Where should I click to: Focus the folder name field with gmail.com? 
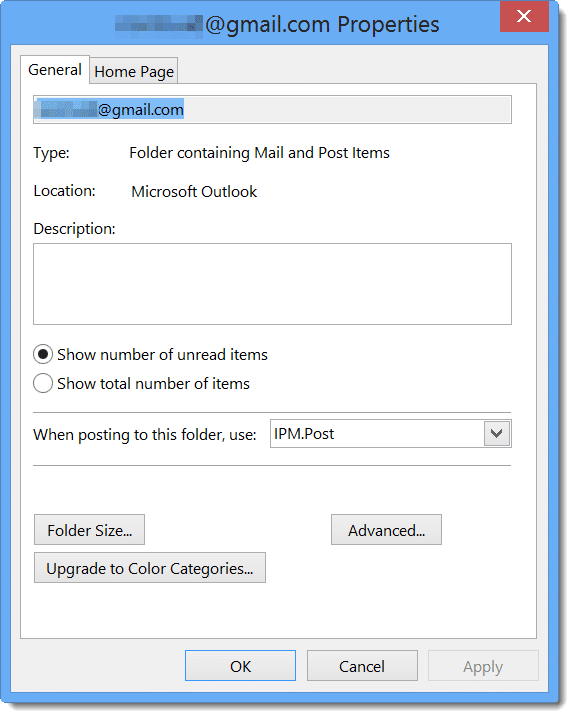pyautogui.click(x=272, y=109)
